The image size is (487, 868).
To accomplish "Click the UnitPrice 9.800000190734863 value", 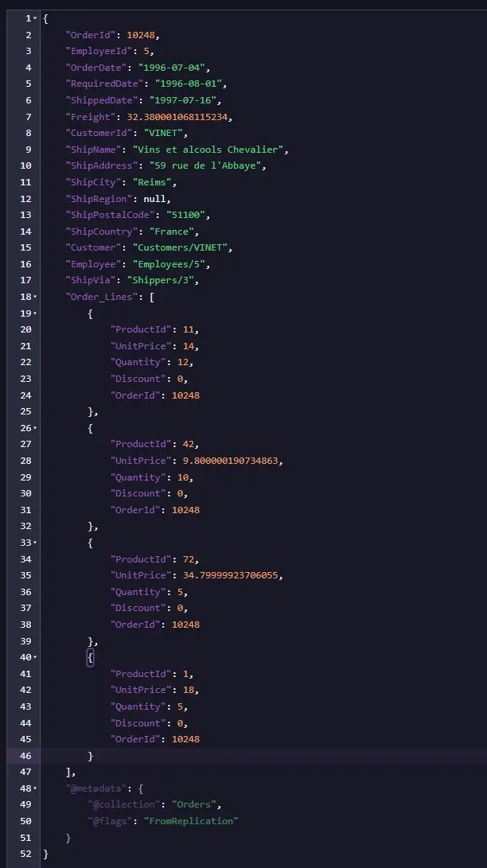I will pos(230,461).
